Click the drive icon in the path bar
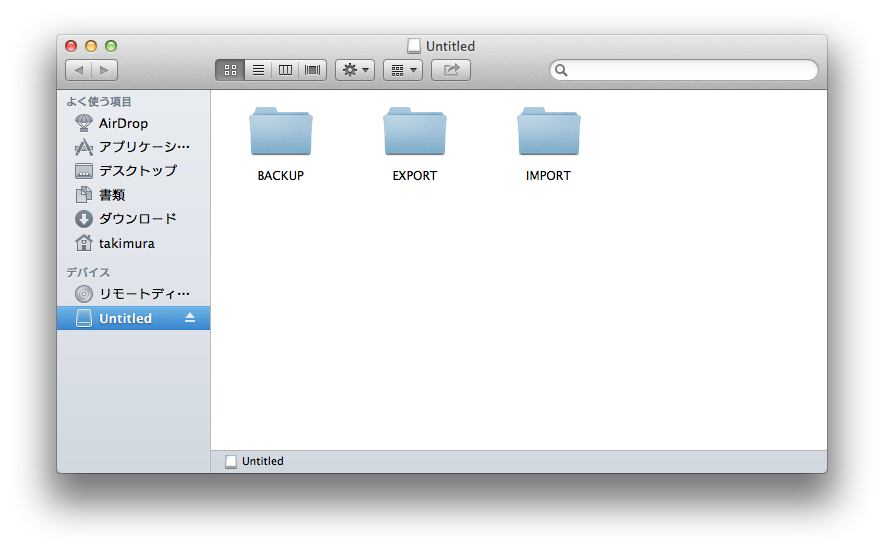 click(x=231, y=462)
